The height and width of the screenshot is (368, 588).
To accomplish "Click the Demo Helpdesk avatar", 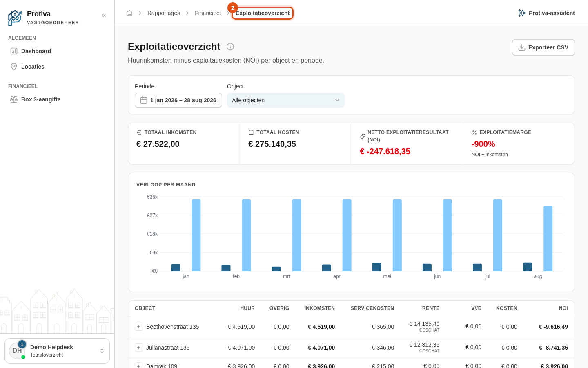I will pyautogui.click(x=17, y=351).
